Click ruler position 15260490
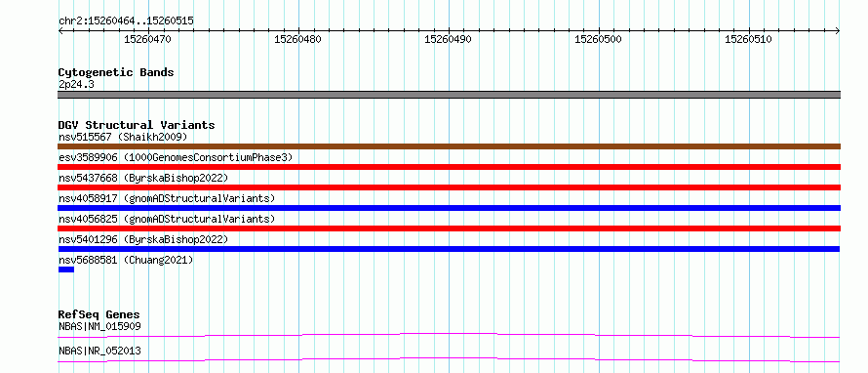 tap(448, 39)
